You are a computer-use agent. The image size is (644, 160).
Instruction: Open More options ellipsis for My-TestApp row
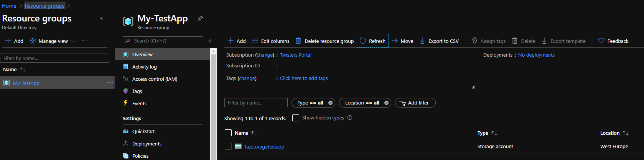coord(109,83)
